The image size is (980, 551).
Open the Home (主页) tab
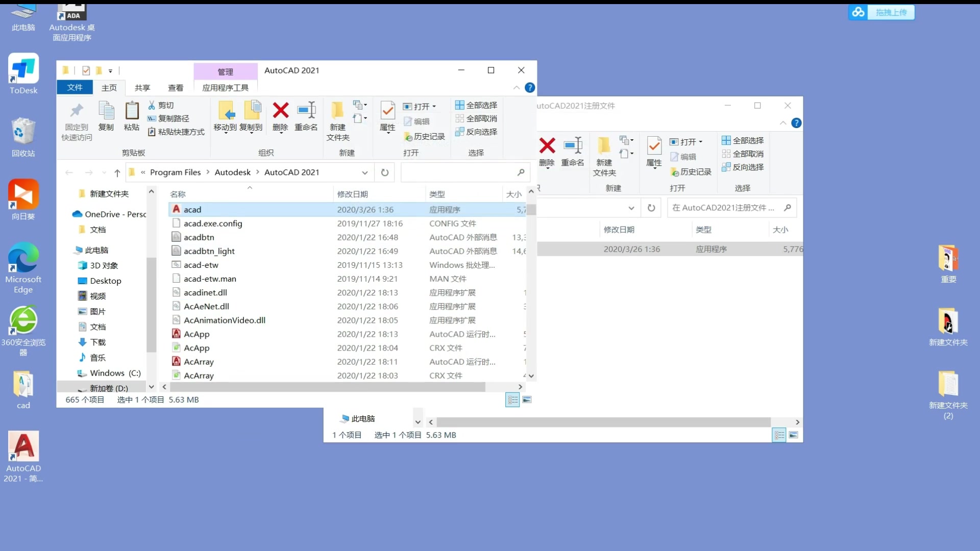point(109,88)
